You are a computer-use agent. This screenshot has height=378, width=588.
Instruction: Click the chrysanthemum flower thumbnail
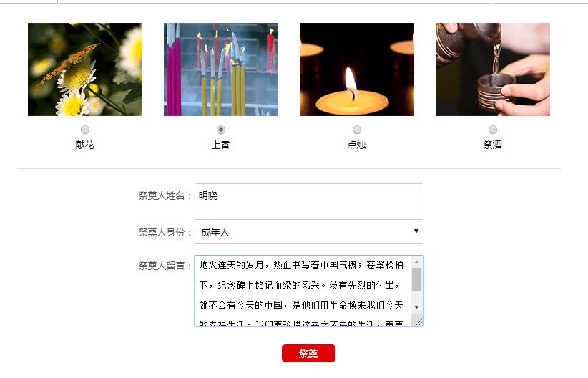pos(85,69)
